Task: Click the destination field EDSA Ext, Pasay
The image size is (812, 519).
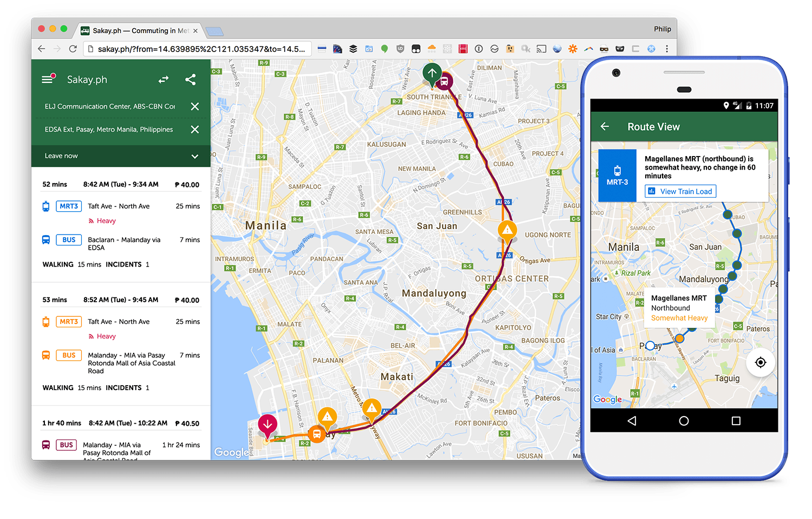Action: coord(109,129)
